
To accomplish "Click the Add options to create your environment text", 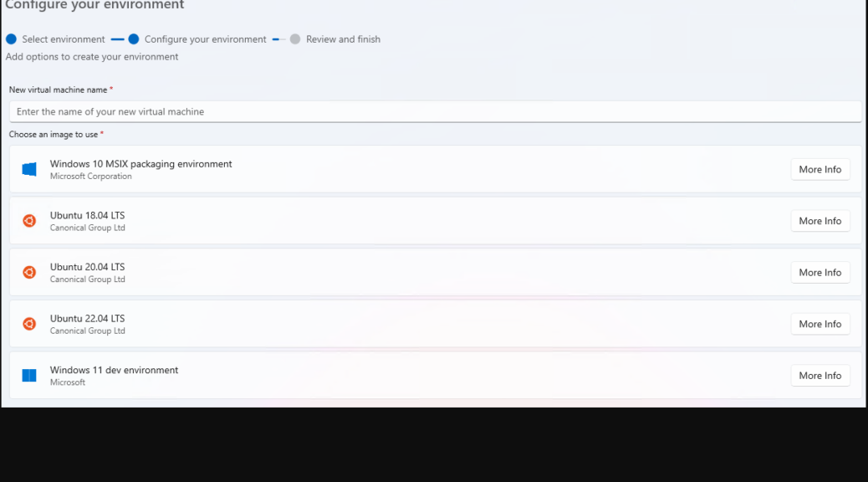I will pos(92,57).
